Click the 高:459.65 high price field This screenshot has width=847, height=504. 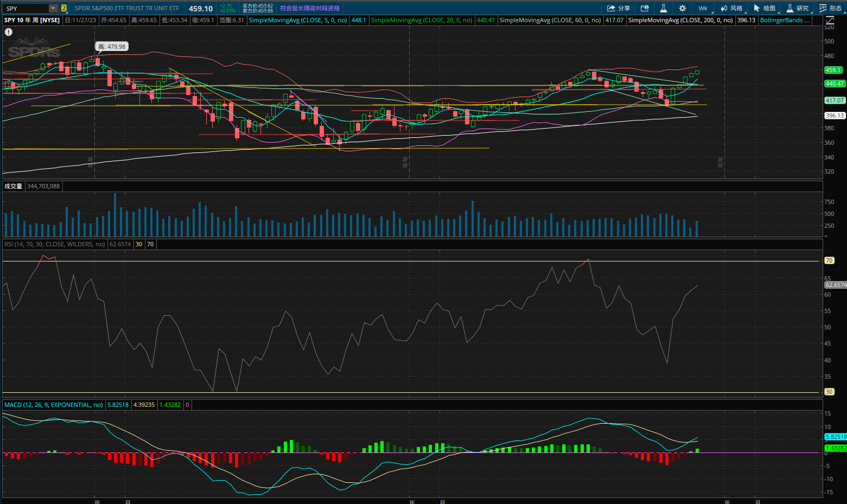(144, 20)
